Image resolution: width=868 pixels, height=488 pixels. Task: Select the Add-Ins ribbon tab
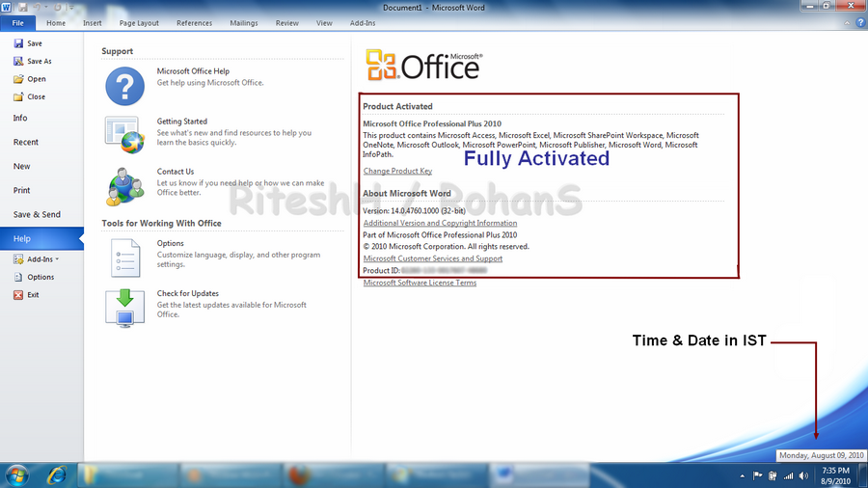(363, 23)
